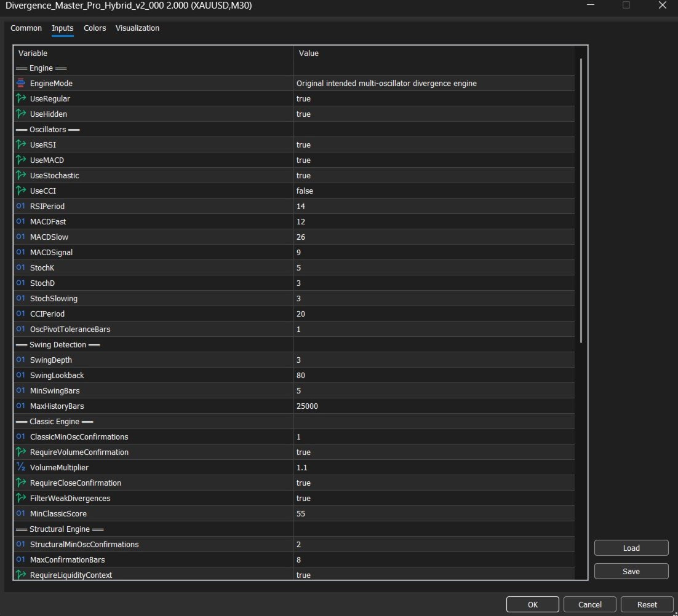Click the boolean icon next to FilterWeakDivergences
Viewport: 678px width, 616px height.
coord(20,498)
